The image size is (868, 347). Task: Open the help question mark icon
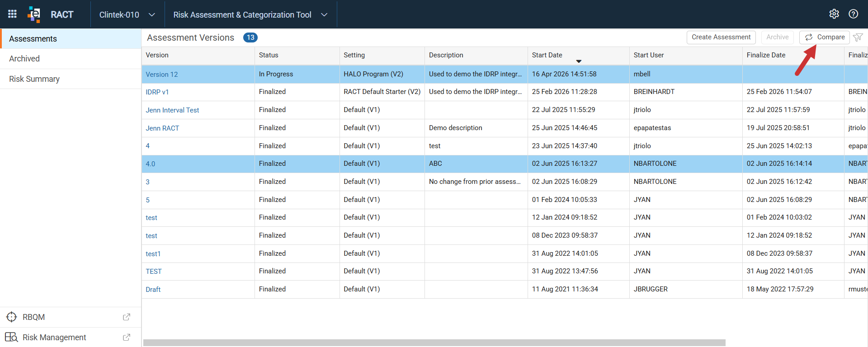click(853, 14)
